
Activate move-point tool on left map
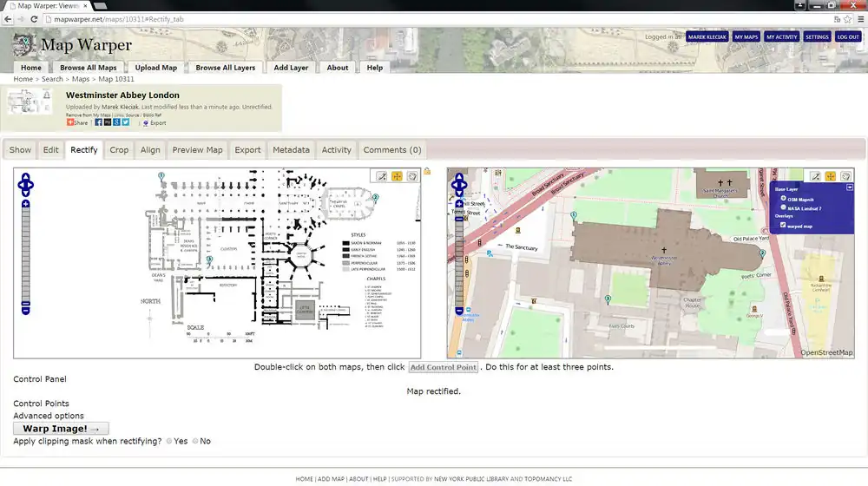click(398, 176)
